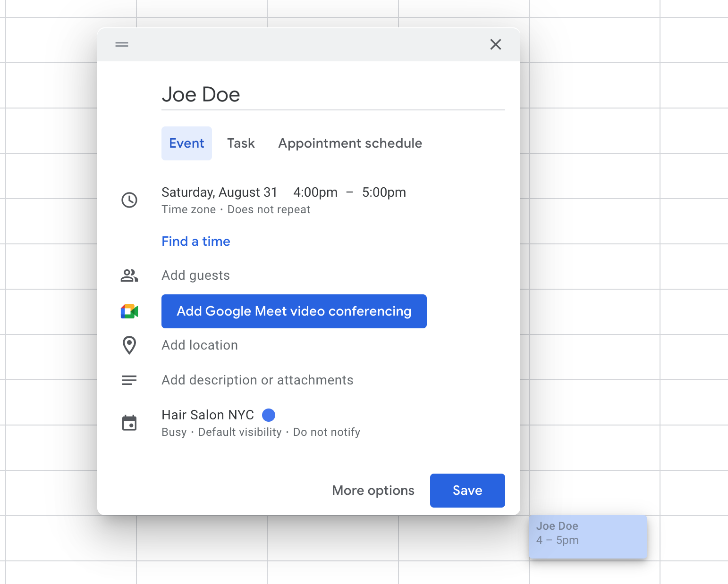
Task: Change the Do not notify setting
Action: coord(326,432)
